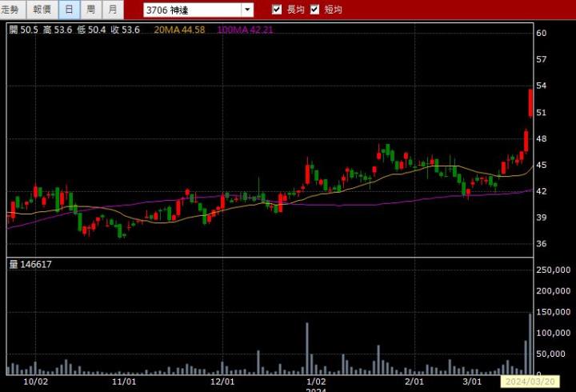Viewport: 576px width, 392px height.
Task: Click the tallest volume bar at far right
Action: [x=530, y=344]
